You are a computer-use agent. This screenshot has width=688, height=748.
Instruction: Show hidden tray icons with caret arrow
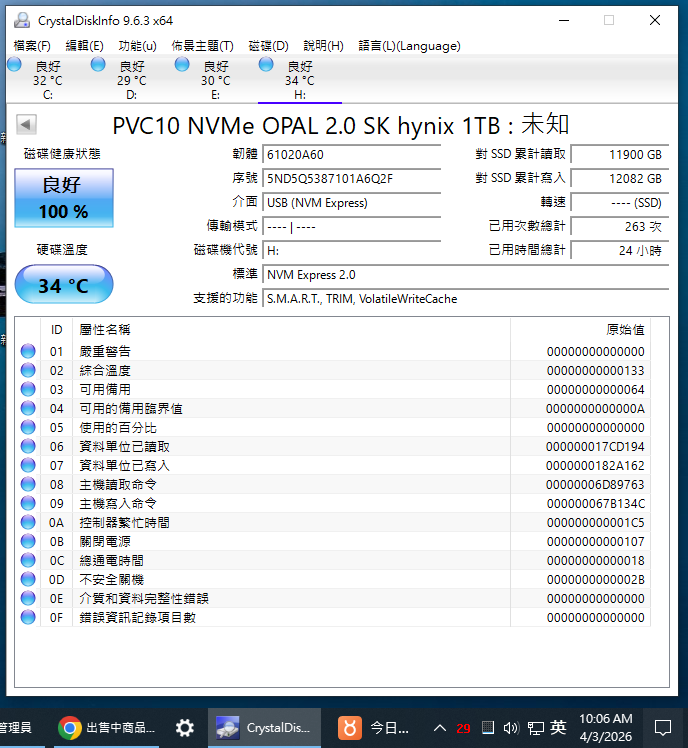[x=439, y=728]
